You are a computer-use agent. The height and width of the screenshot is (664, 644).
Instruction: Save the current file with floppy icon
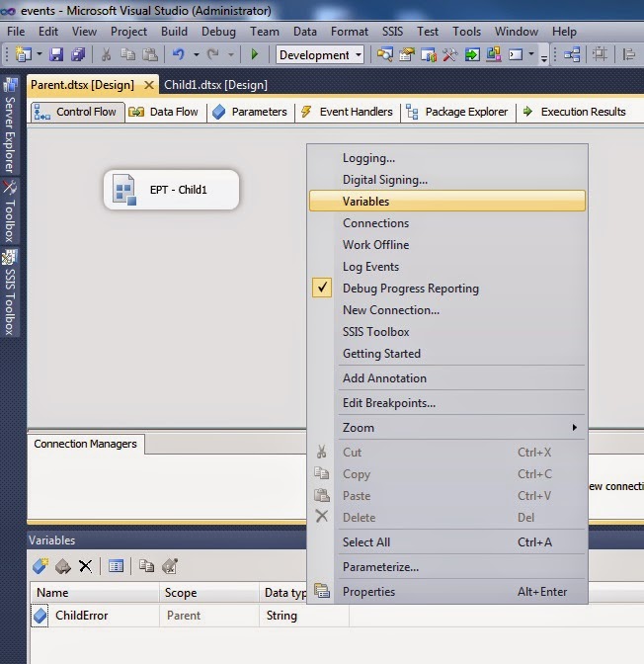56,54
